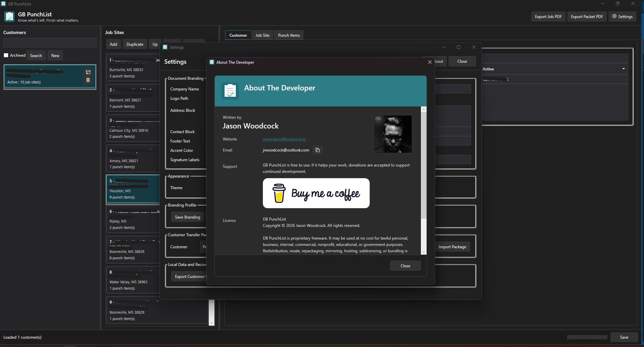Select the job site in Calhoun City, MS 38916

pos(133,128)
